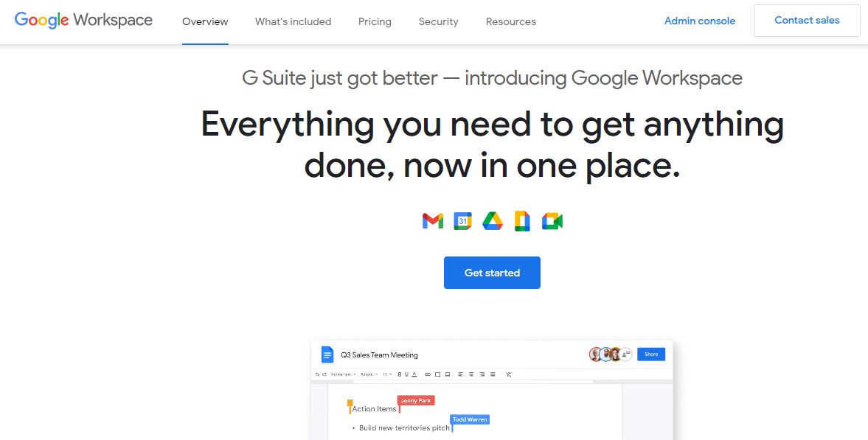The image size is (868, 440).
Task: Click the blue-ringed collaborator avatar
Action: pos(605,355)
